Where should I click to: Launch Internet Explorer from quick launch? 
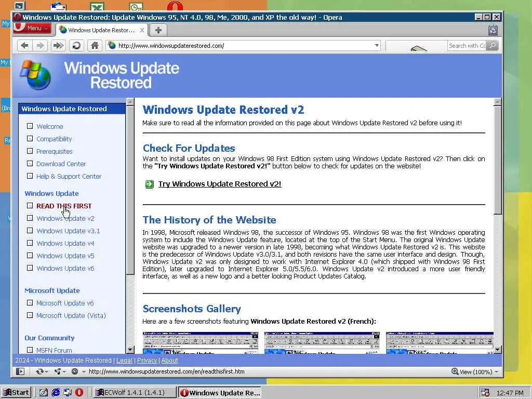[x=56, y=393]
